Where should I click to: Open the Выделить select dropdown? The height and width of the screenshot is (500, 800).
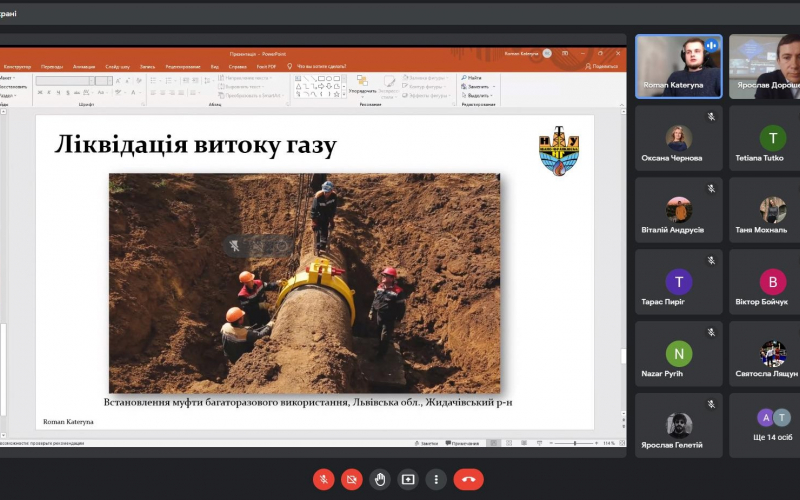(478, 95)
